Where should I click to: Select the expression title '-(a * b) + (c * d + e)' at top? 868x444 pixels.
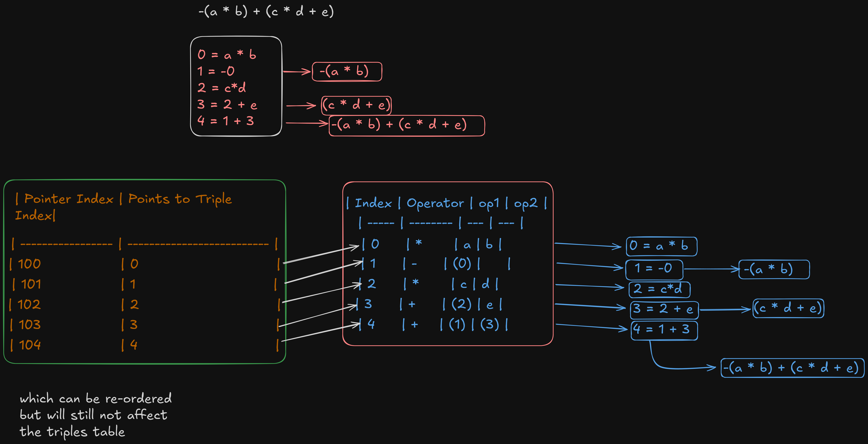(x=266, y=11)
